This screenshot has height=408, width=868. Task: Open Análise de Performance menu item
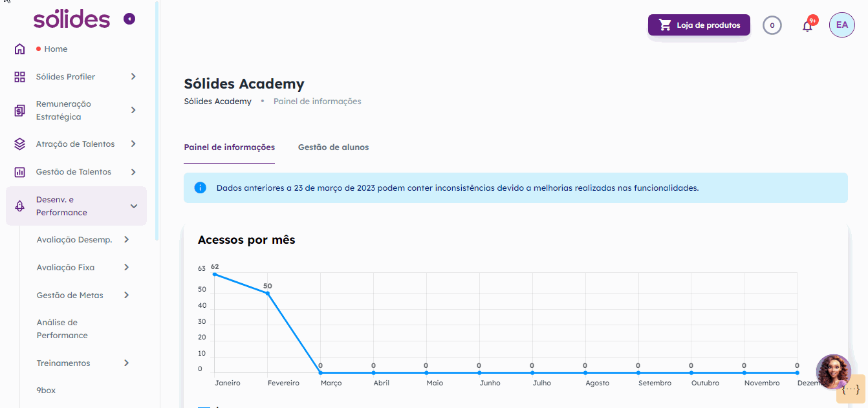coord(62,329)
